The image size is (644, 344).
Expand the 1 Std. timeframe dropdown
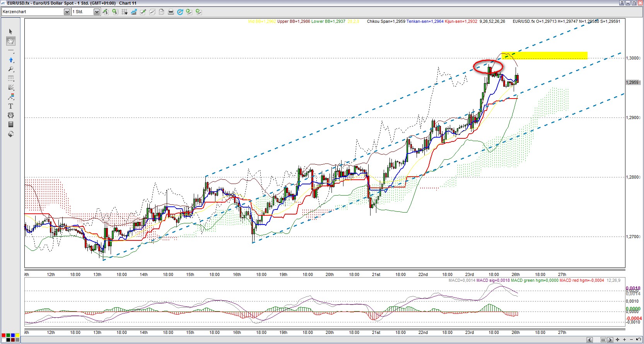(x=96, y=12)
